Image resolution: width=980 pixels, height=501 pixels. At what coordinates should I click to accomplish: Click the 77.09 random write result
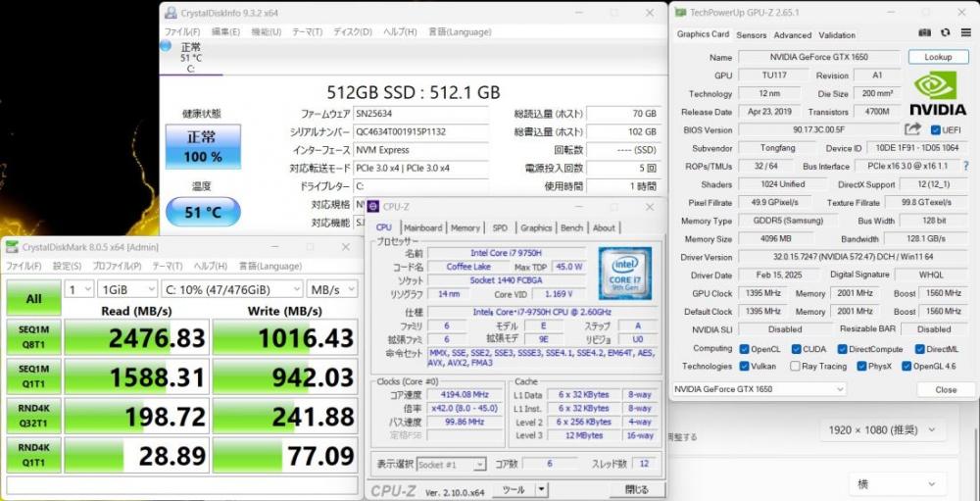tap(285, 455)
